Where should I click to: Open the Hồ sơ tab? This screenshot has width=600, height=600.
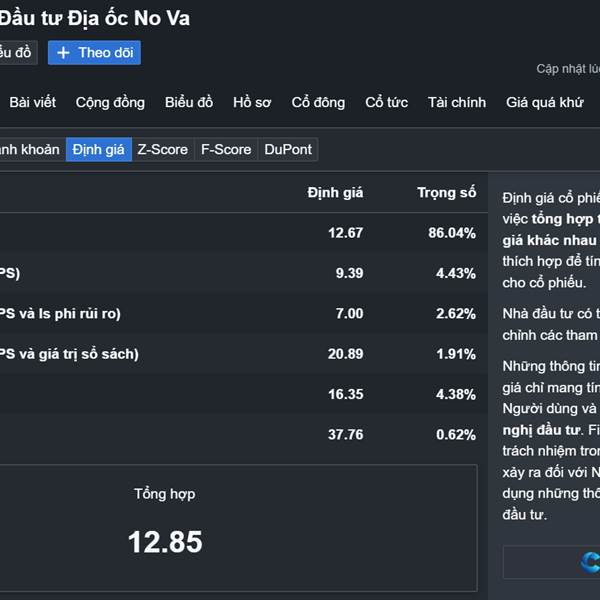[252, 103]
